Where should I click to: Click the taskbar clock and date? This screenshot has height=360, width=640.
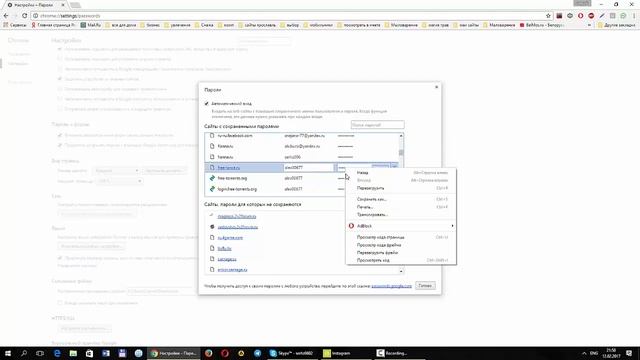pos(611,353)
